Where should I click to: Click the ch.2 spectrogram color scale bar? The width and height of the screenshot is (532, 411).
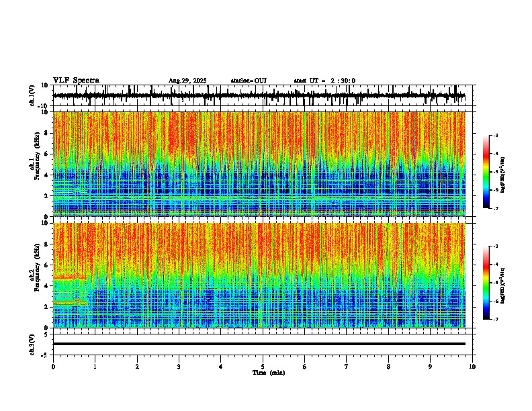click(x=486, y=283)
